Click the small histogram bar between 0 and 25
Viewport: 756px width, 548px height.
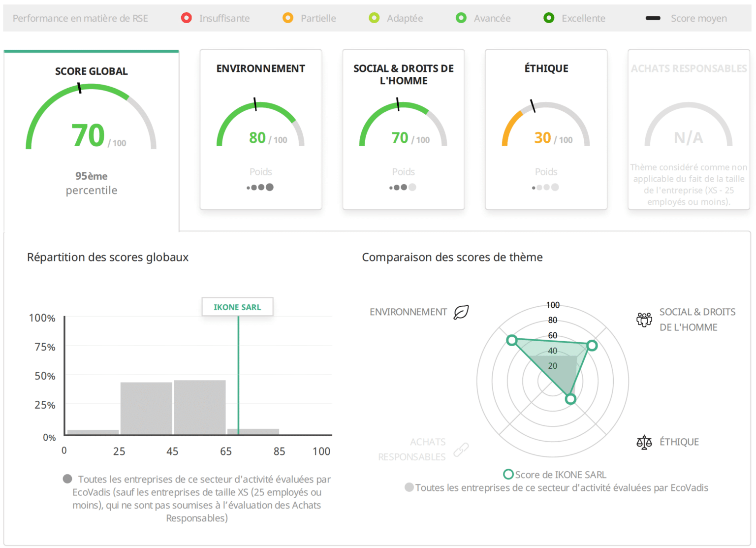pyautogui.click(x=93, y=432)
